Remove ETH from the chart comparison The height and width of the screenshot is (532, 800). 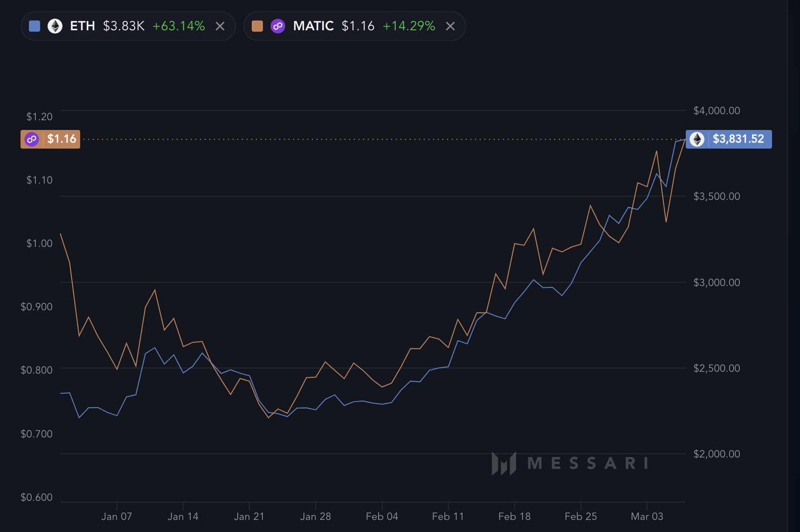pyautogui.click(x=220, y=26)
